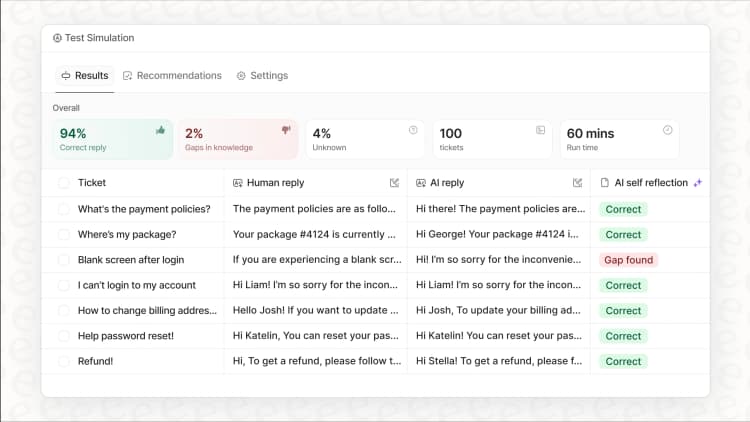This screenshot has width=750, height=422.
Task: Click expand icon in AI reply column header
Action: pos(577,183)
